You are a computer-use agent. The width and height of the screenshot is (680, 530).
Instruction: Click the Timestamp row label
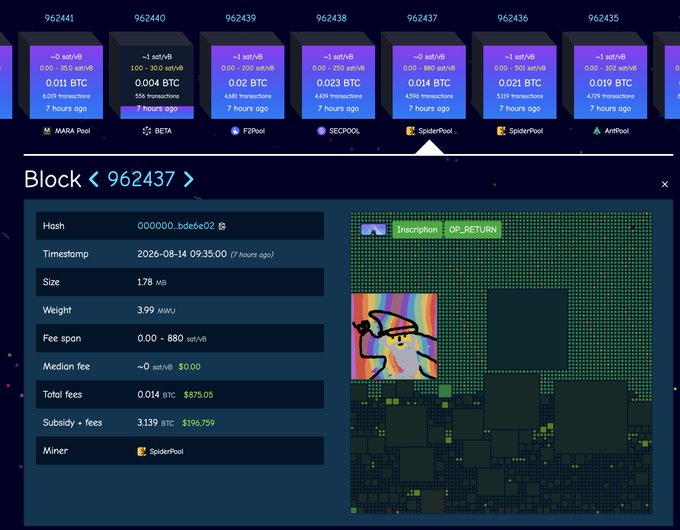[x=65, y=254]
